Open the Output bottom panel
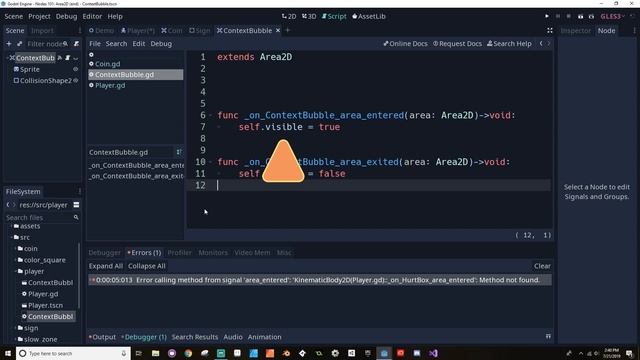Viewport: 640px width, 360px height. [102, 337]
